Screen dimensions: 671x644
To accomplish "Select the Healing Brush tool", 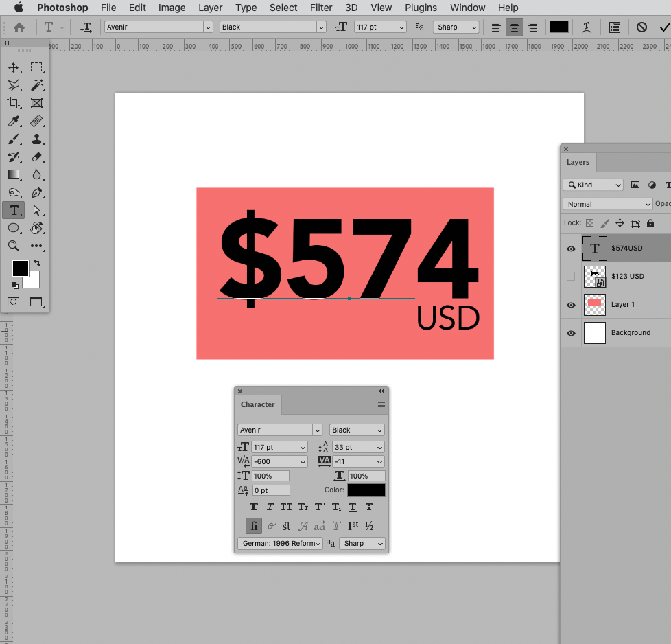I will (36, 121).
